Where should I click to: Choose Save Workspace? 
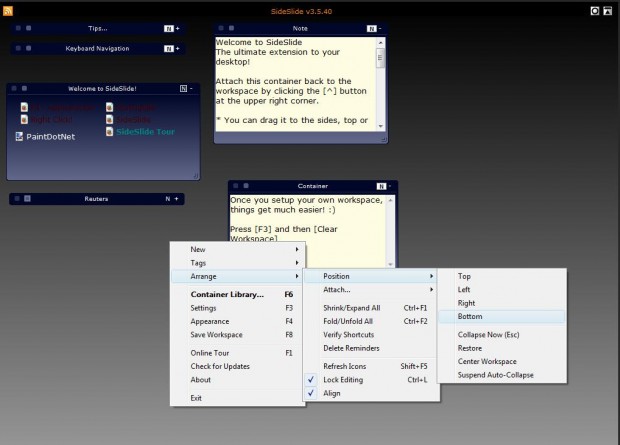[x=238, y=335]
